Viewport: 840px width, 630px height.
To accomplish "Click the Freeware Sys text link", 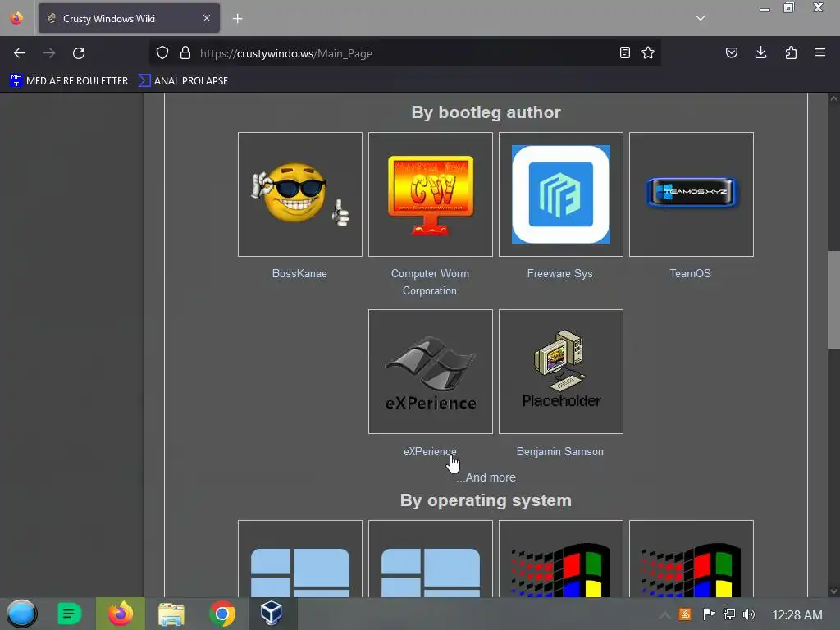I will tap(559, 274).
